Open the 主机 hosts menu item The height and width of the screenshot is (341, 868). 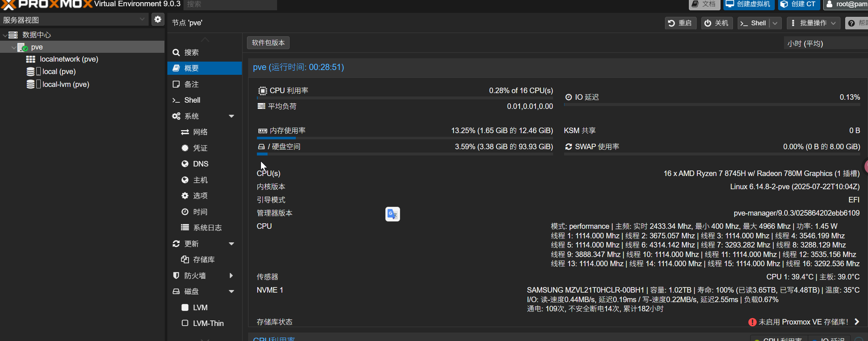point(205,180)
